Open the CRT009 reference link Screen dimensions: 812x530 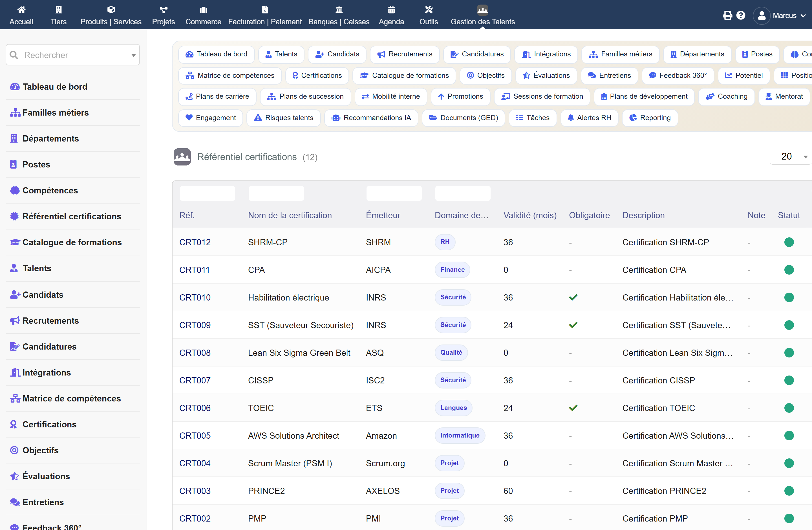pyautogui.click(x=195, y=325)
